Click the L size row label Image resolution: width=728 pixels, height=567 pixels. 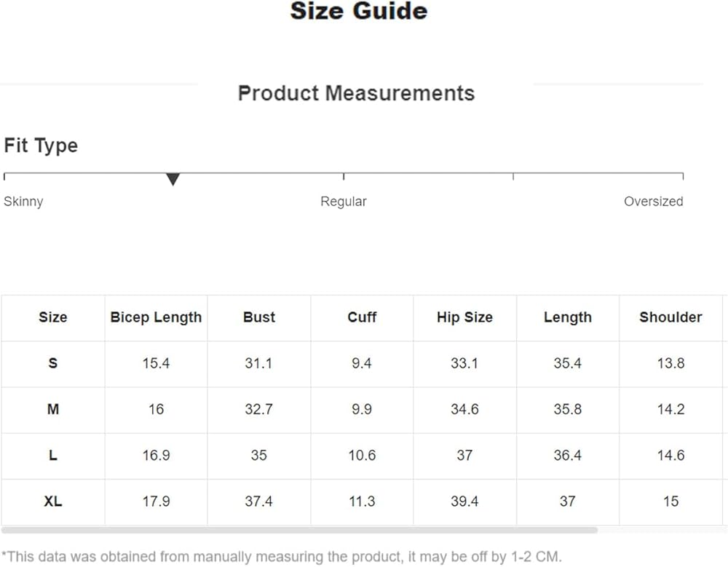pyautogui.click(x=52, y=456)
